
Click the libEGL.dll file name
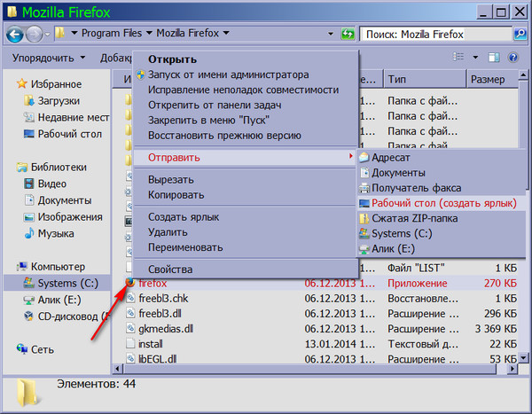point(158,359)
